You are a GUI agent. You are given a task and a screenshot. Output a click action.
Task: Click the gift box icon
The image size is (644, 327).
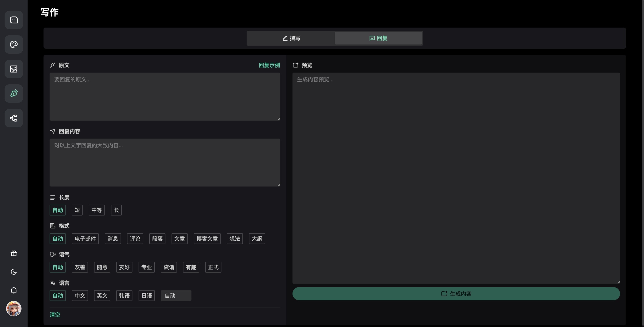coord(14,253)
